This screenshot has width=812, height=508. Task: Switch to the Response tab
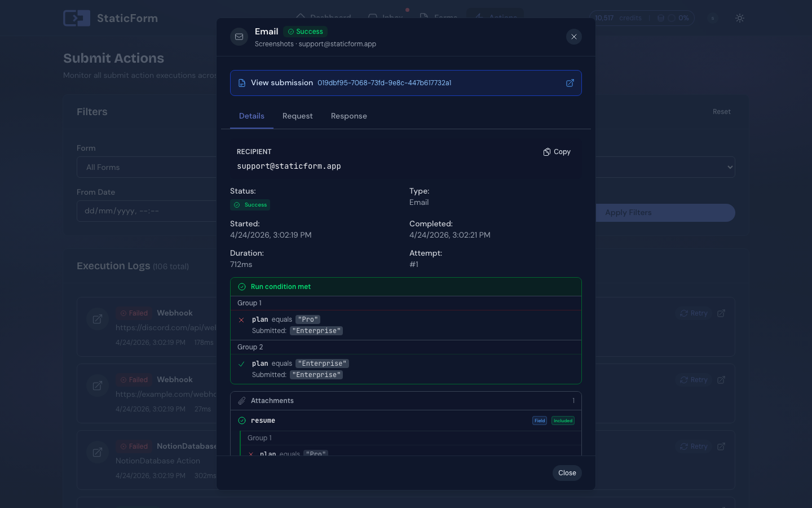point(349,116)
